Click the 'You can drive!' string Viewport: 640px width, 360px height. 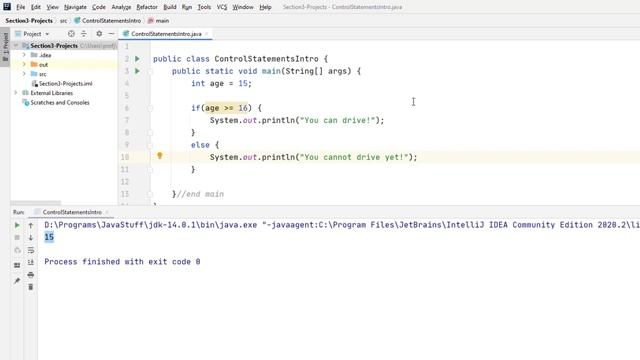[x=337, y=120]
